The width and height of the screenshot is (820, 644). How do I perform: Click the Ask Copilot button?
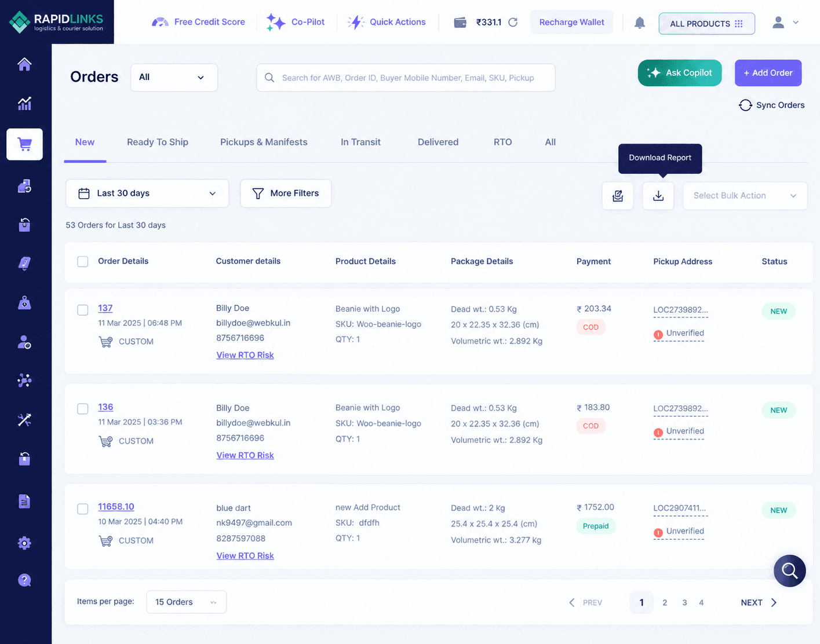680,73
